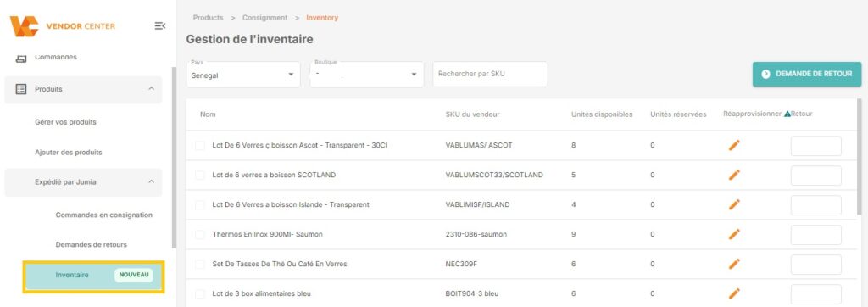The image size is (868, 307).
Task: Click restock pencil for Ascot glasses
Action: click(734, 145)
